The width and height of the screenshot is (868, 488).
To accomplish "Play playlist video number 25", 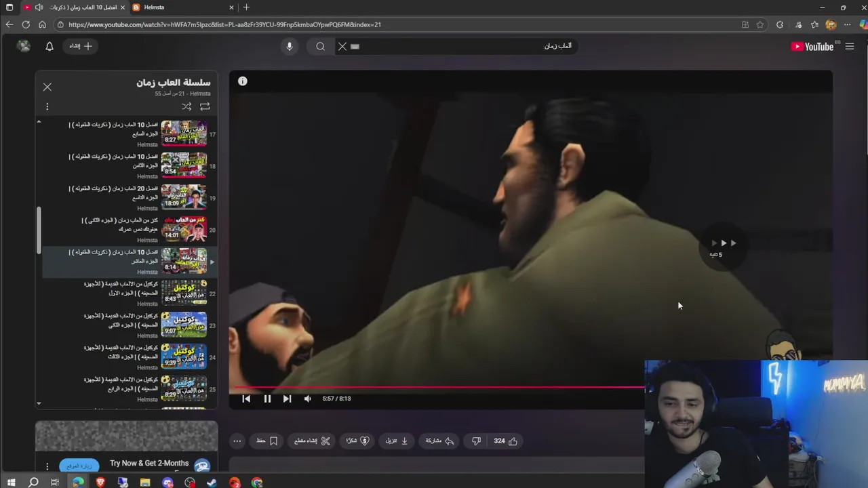I will (129, 389).
